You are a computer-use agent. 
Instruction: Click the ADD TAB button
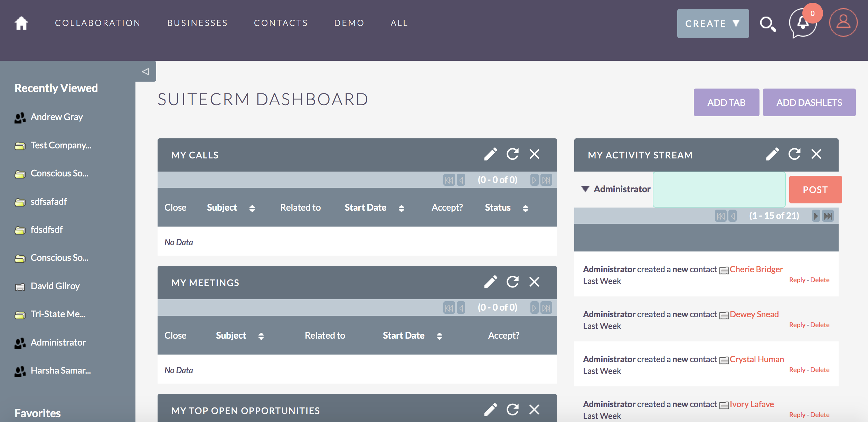725,102
